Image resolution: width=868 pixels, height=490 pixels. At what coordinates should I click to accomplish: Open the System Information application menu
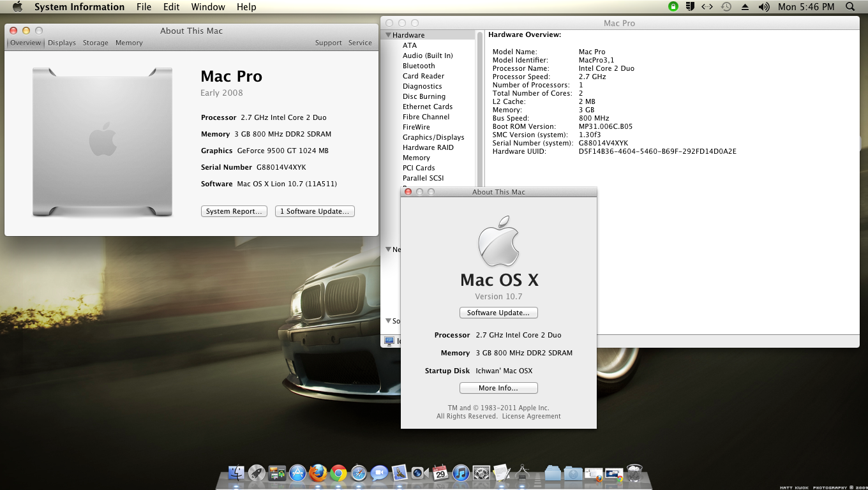[x=79, y=7]
